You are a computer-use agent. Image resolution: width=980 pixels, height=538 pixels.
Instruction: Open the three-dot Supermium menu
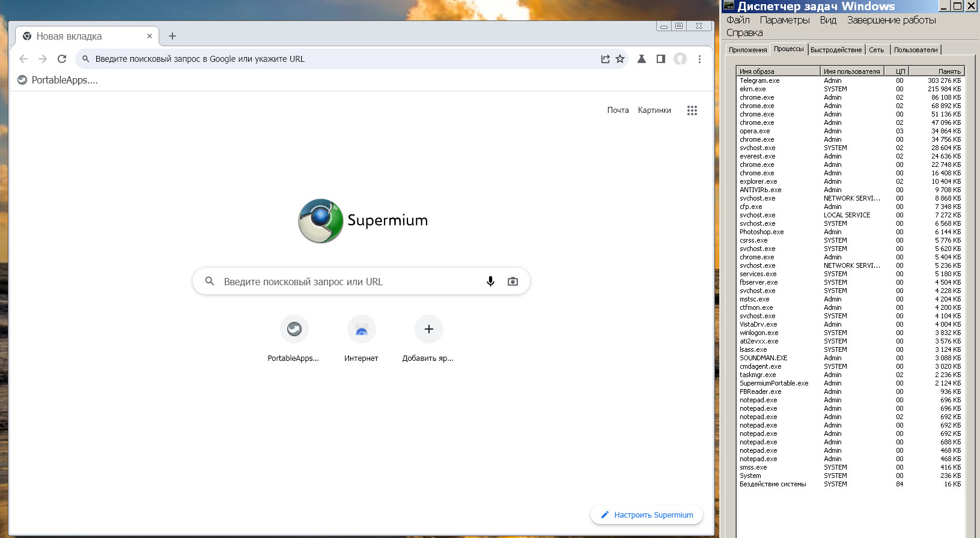coord(699,59)
